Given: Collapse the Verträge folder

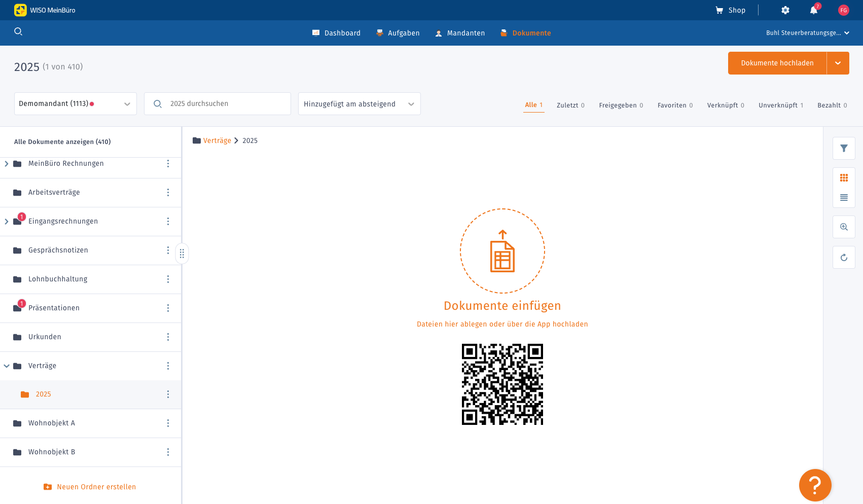Looking at the screenshot, I should 7,366.
